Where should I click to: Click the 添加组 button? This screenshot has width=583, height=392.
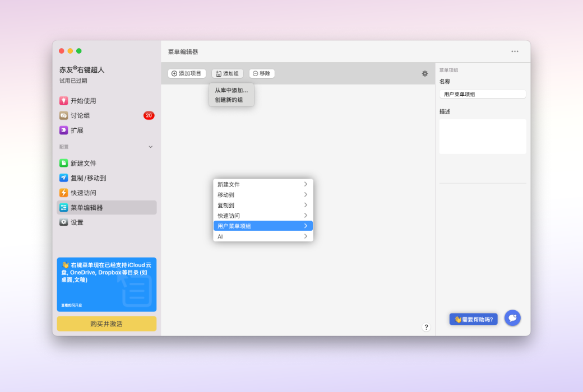pyautogui.click(x=227, y=73)
